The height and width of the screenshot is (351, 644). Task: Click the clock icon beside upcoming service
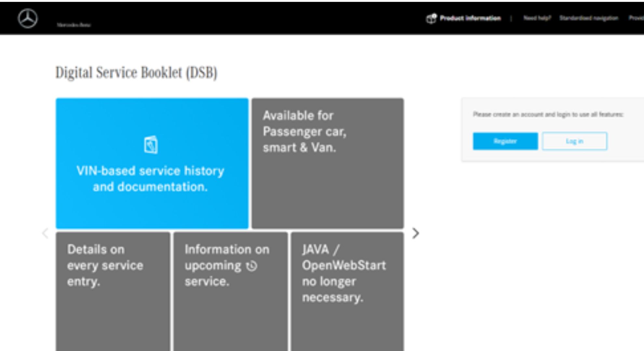click(251, 266)
